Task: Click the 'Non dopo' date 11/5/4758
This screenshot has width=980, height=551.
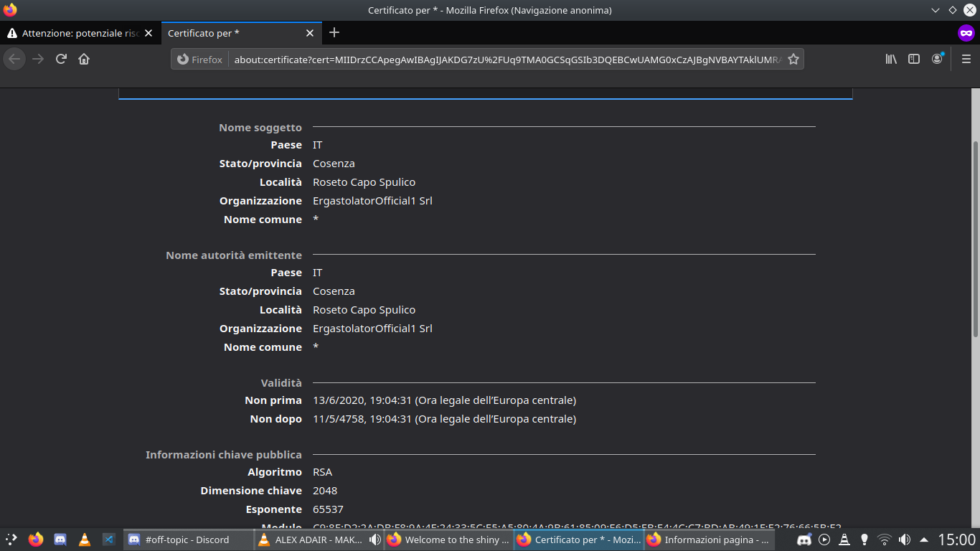Action: pos(444,419)
